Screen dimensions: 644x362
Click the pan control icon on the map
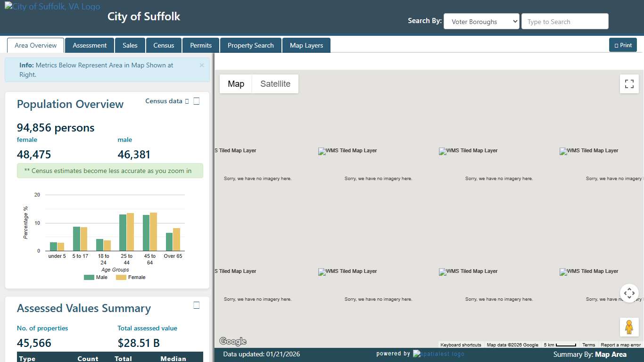(629, 293)
